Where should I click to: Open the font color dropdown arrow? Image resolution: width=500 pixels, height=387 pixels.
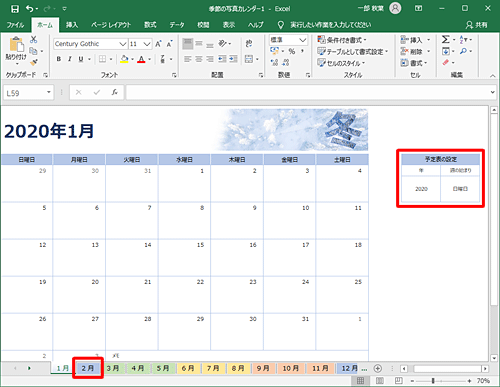pos(149,59)
